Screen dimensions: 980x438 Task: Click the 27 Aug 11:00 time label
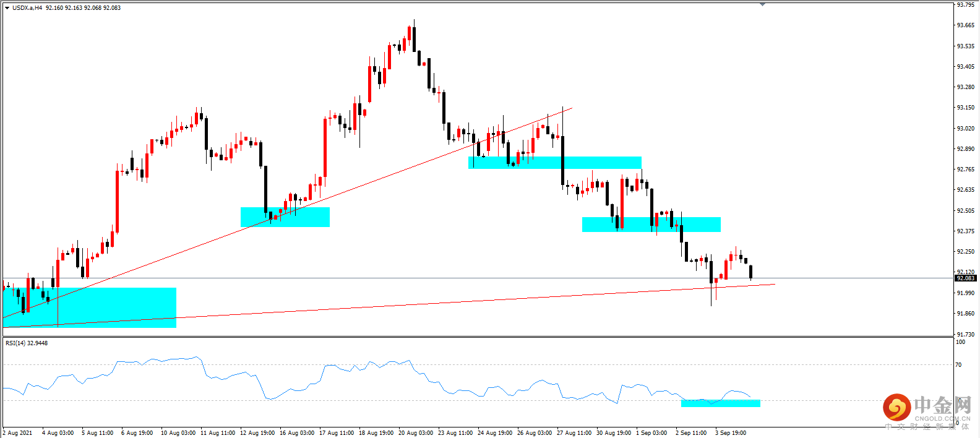(x=574, y=432)
